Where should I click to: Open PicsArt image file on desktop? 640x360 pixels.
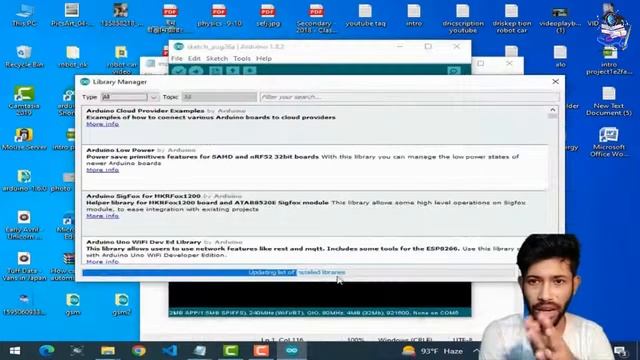coord(71,16)
